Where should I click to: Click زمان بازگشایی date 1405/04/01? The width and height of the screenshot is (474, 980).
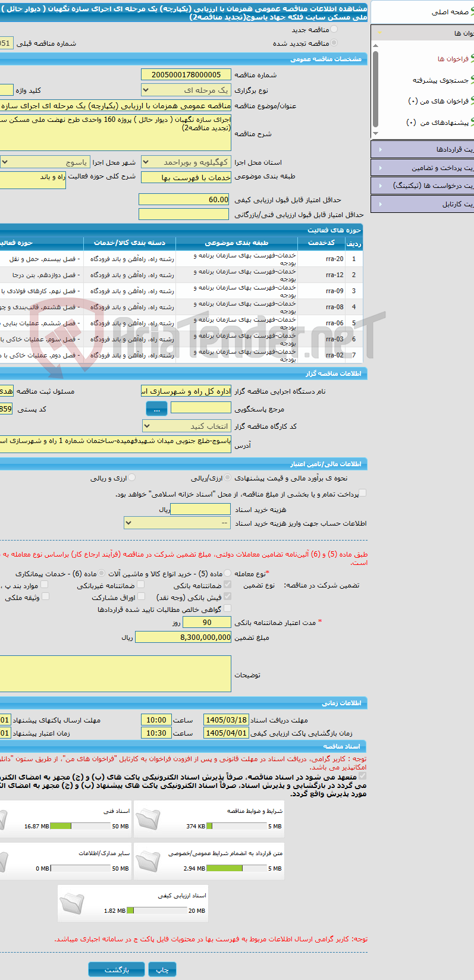click(x=226, y=733)
